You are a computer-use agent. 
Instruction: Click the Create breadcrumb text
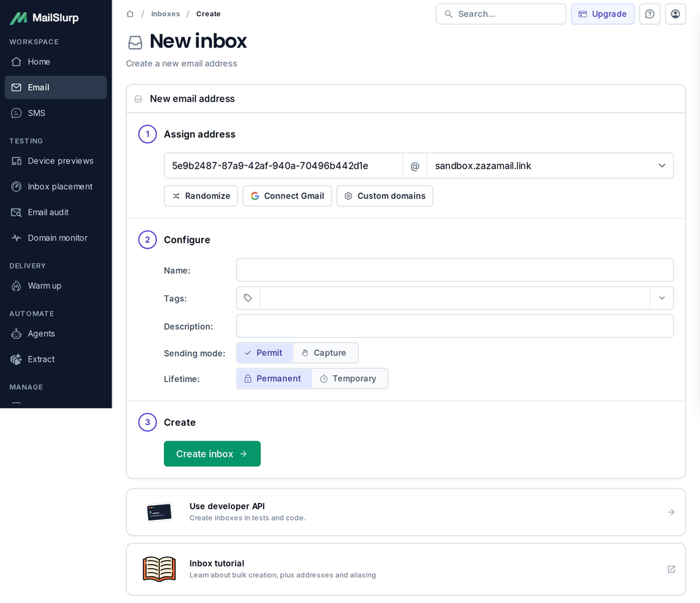[x=209, y=14]
